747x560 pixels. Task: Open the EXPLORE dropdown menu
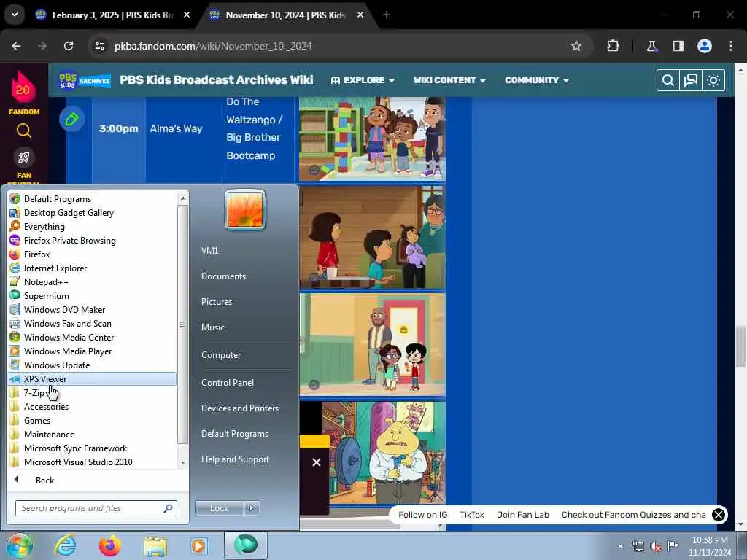363,80
